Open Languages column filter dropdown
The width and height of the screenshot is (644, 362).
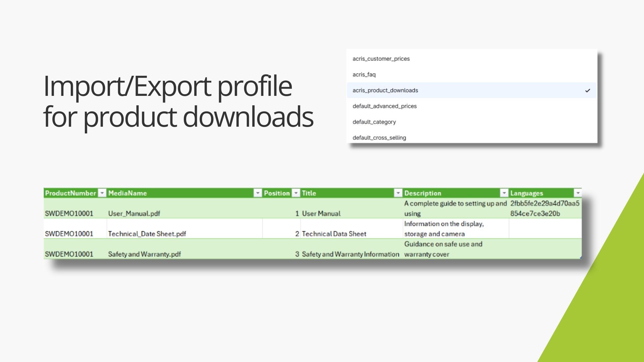[x=578, y=193]
